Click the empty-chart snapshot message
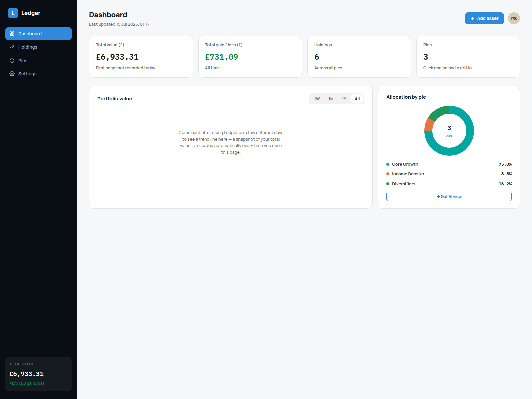This screenshot has height=399, width=532. coord(231,142)
